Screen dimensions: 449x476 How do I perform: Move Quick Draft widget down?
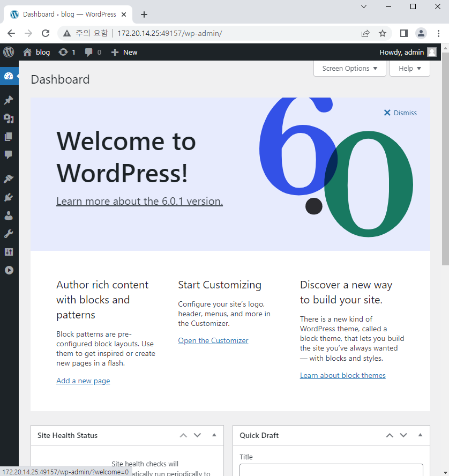coord(403,435)
